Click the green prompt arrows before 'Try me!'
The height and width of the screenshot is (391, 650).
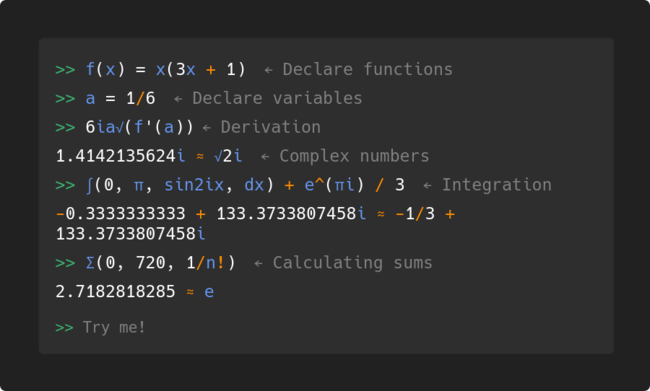[65, 328]
